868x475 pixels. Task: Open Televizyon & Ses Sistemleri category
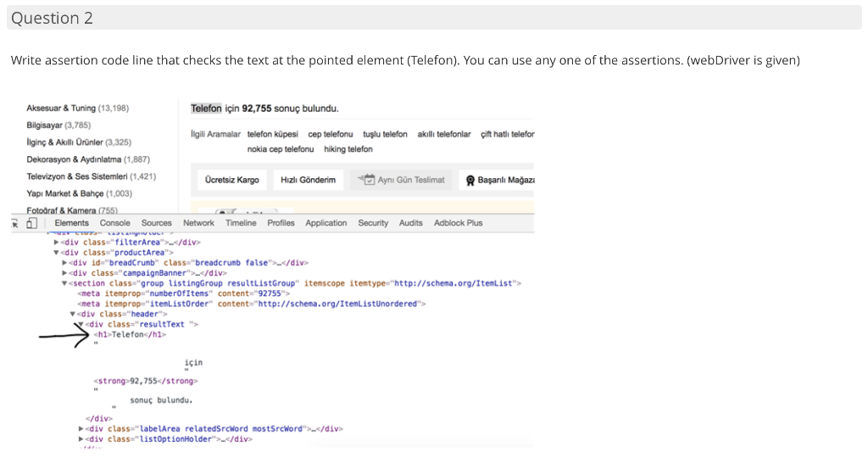coord(92,176)
